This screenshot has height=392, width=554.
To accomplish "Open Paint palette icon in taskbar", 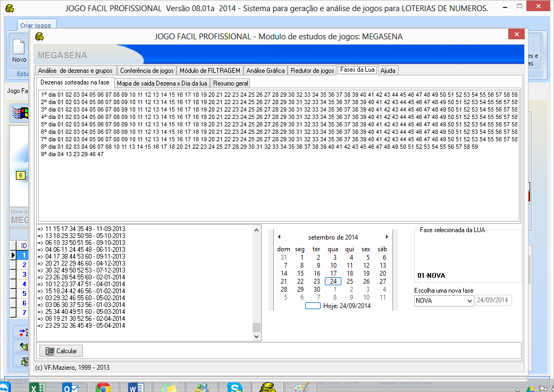I will (301, 387).
